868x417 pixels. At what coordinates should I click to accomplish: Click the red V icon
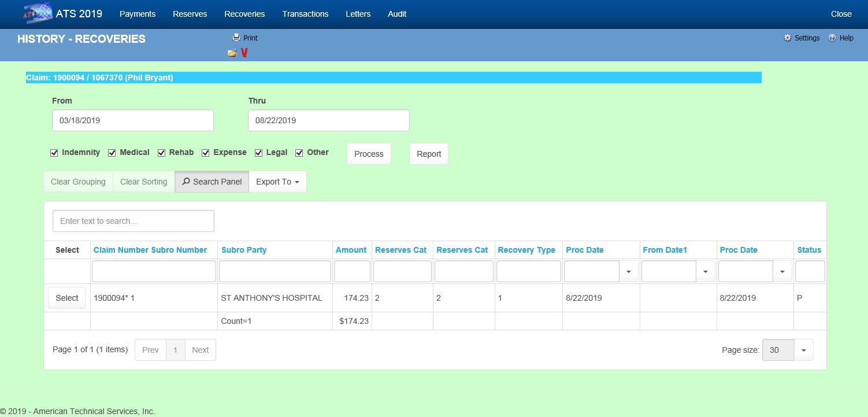(x=244, y=53)
